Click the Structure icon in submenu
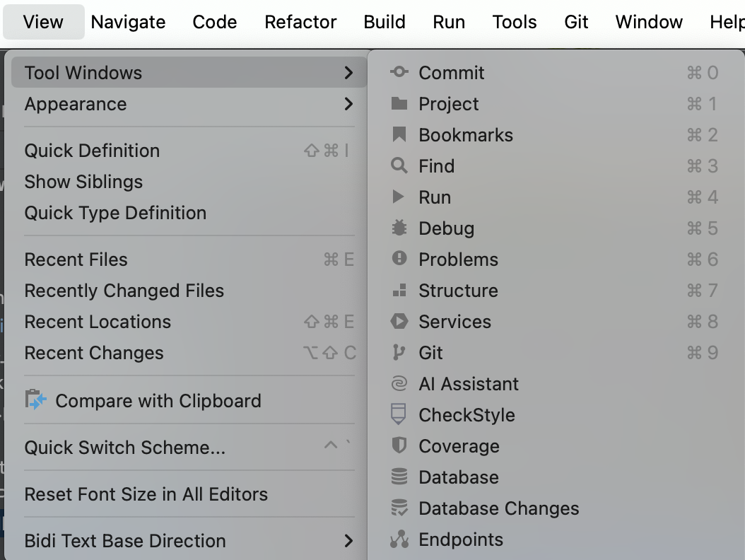The width and height of the screenshot is (745, 560). pos(399,290)
